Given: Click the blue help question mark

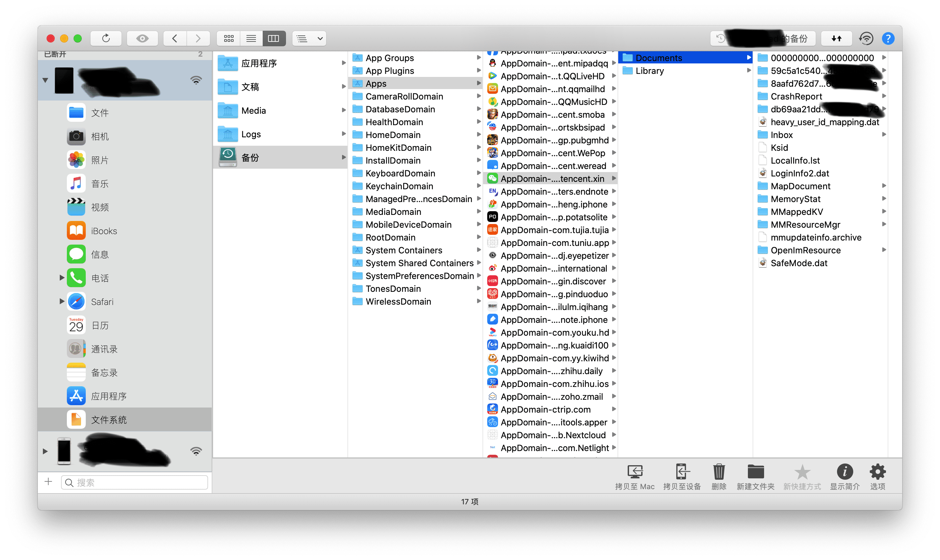Looking at the screenshot, I should click(888, 38).
